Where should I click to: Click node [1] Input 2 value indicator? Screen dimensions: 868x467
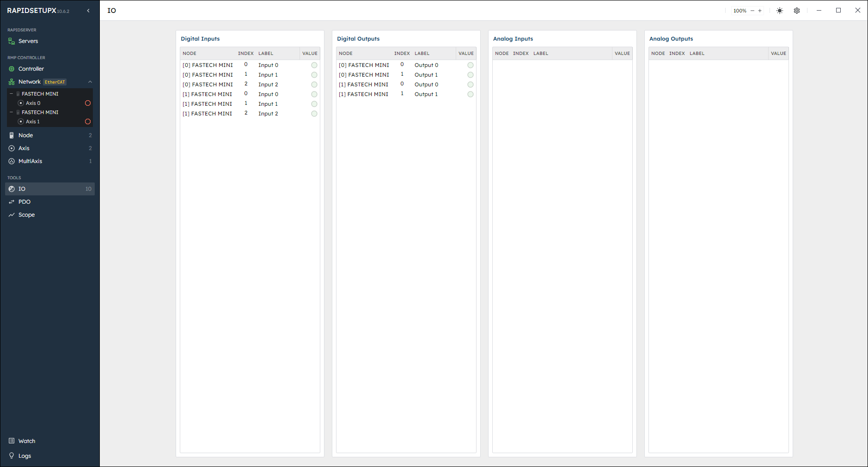(314, 114)
